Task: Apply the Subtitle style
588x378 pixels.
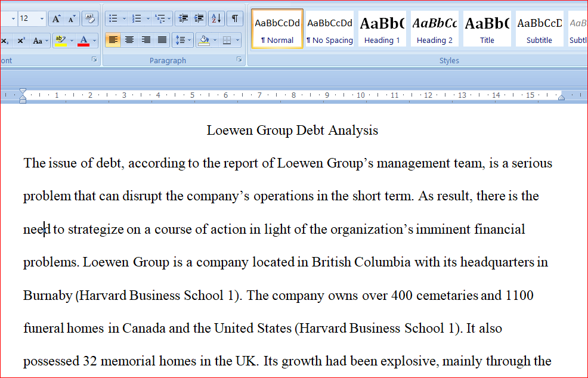Action: tap(539, 29)
